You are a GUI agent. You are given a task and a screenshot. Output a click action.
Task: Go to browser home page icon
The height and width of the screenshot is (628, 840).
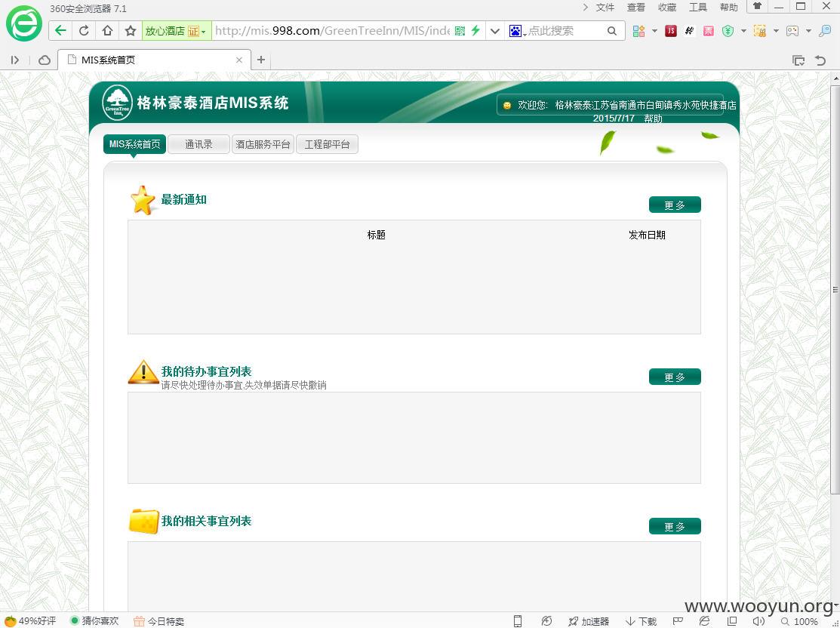coord(107,30)
